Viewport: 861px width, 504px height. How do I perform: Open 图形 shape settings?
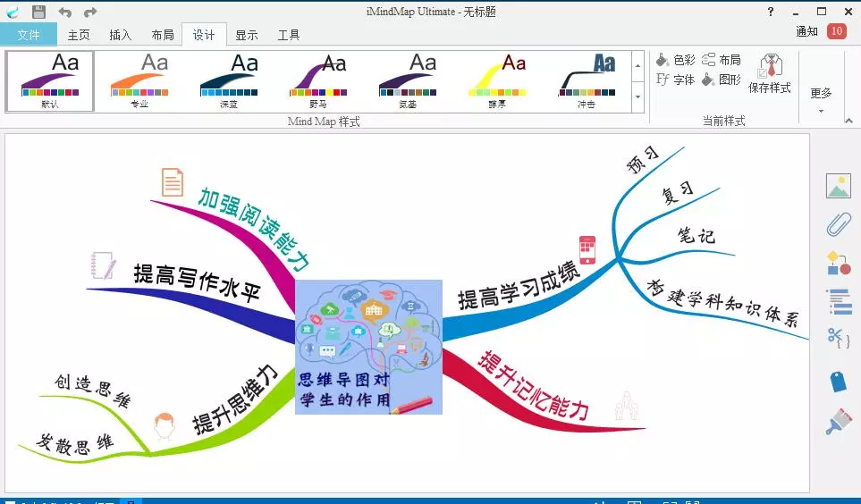pos(722,80)
